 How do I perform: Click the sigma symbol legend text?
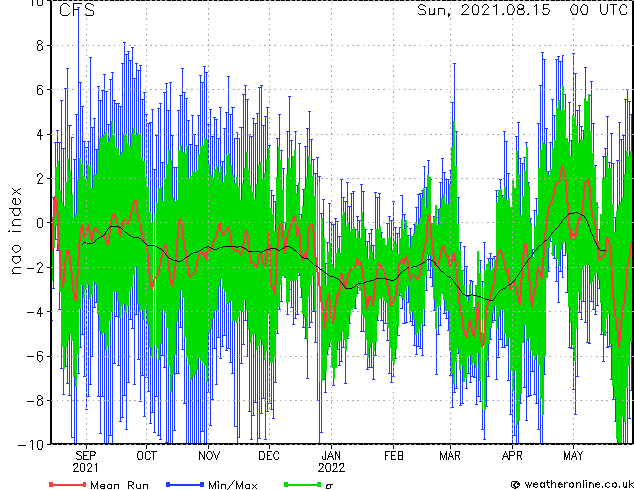tap(329, 486)
